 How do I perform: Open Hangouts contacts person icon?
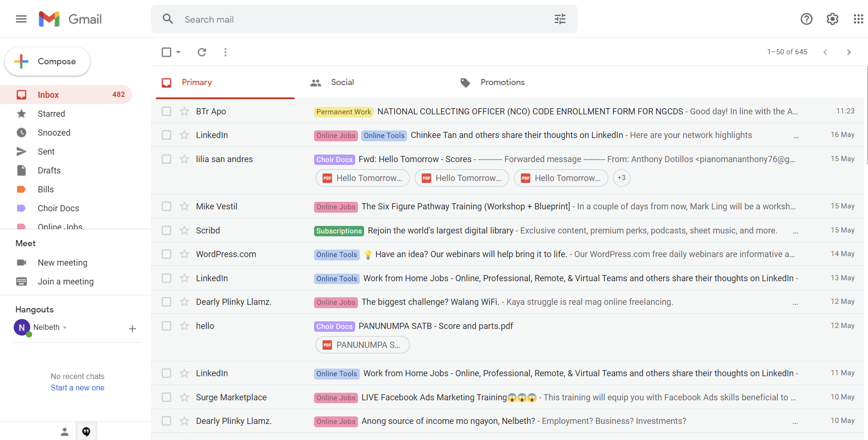(x=65, y=431)
